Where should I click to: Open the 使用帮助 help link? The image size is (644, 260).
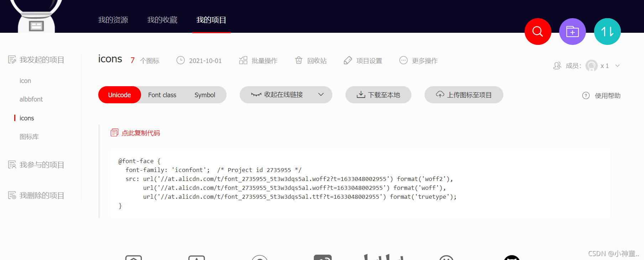pos(608,95)
